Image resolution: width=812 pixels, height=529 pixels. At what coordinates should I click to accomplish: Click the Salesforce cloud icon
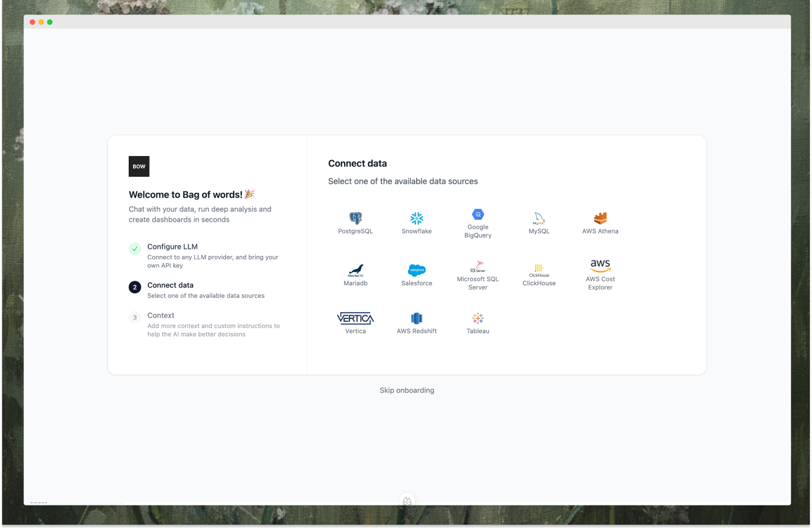coord(417,270)
